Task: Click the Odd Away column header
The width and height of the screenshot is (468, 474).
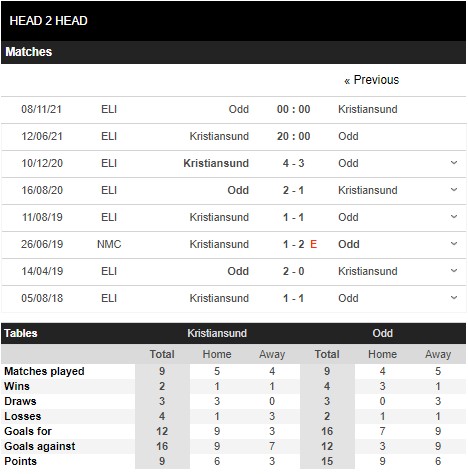Action: point(438,354)
